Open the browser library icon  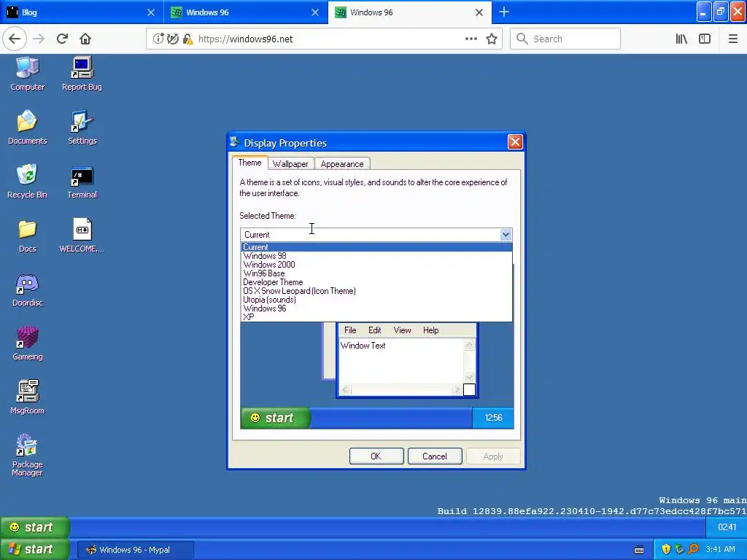pos(681,39)
